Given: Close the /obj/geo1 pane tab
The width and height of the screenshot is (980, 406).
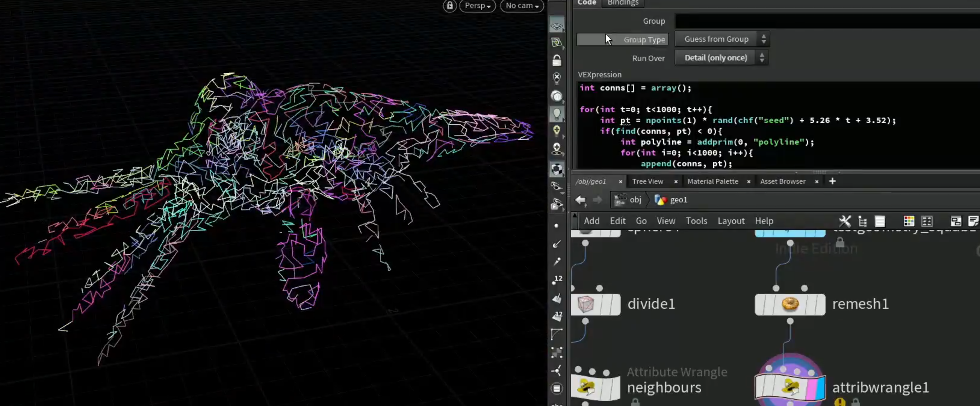Looking at the screenshot, I should click(x=620, y=182).
